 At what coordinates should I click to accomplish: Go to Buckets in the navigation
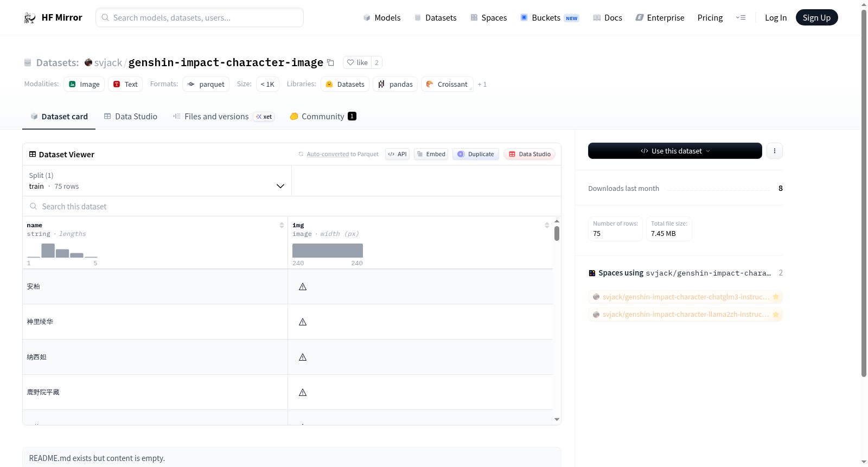click(550, 18)
